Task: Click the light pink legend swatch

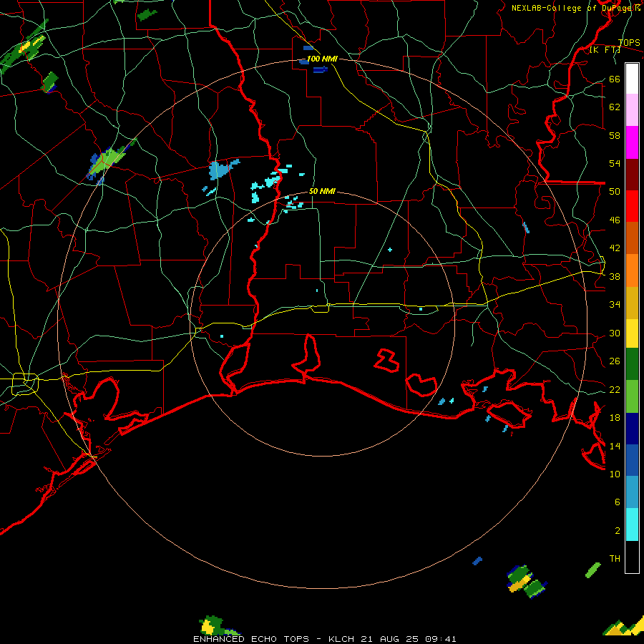Action: (632, 109)
